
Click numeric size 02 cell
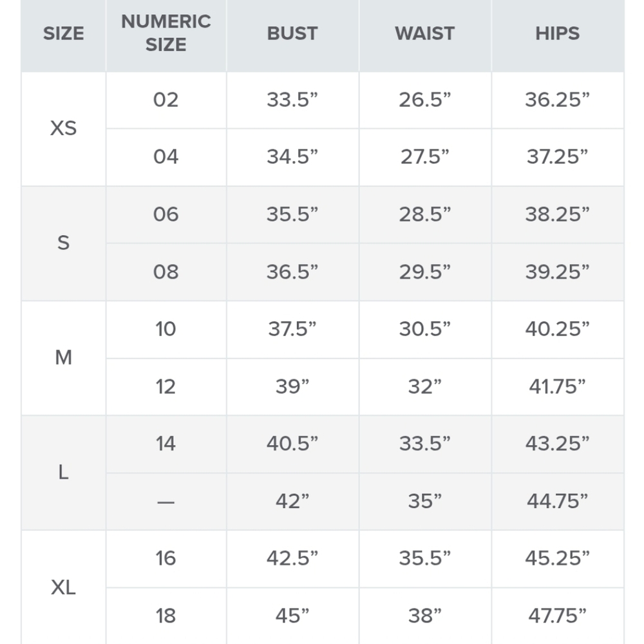pos(166,100)
